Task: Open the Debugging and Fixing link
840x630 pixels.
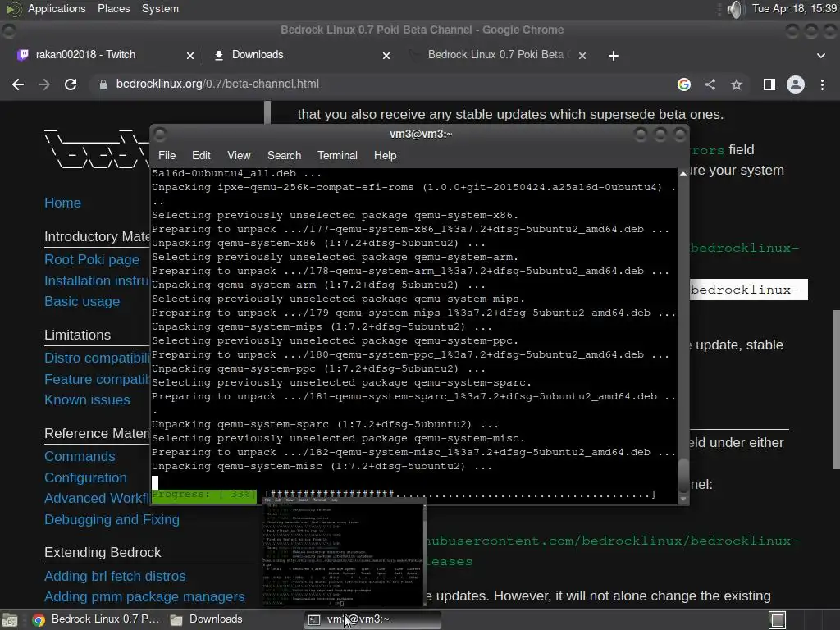Action: (x=112, y=519)
